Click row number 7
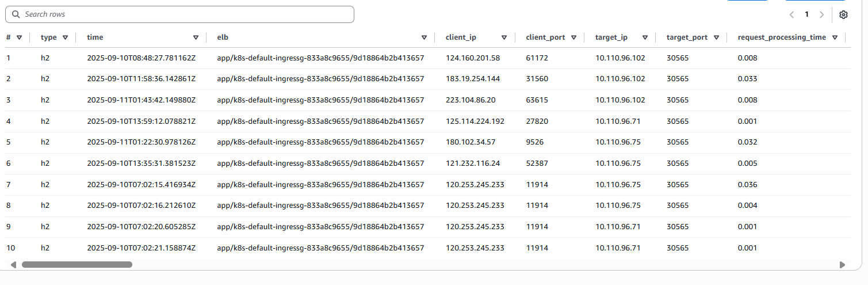This screenshot has height=285, width=868. tap(8, 185)
